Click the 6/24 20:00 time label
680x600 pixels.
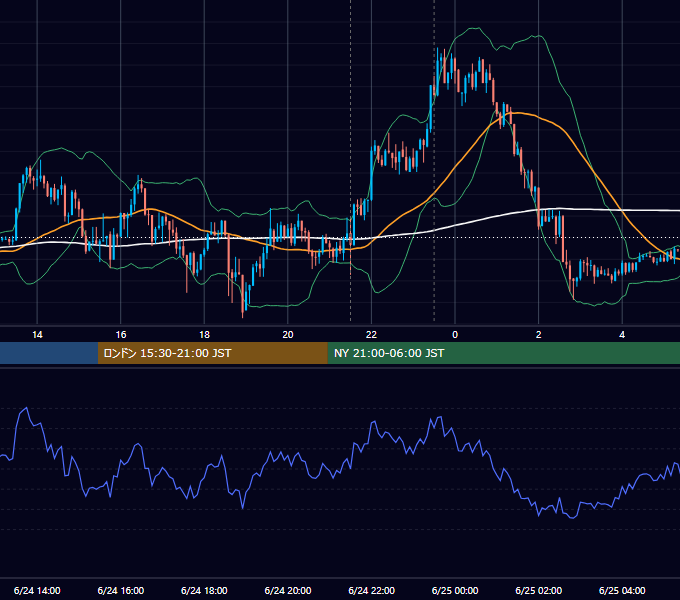(x=288, y=590)
